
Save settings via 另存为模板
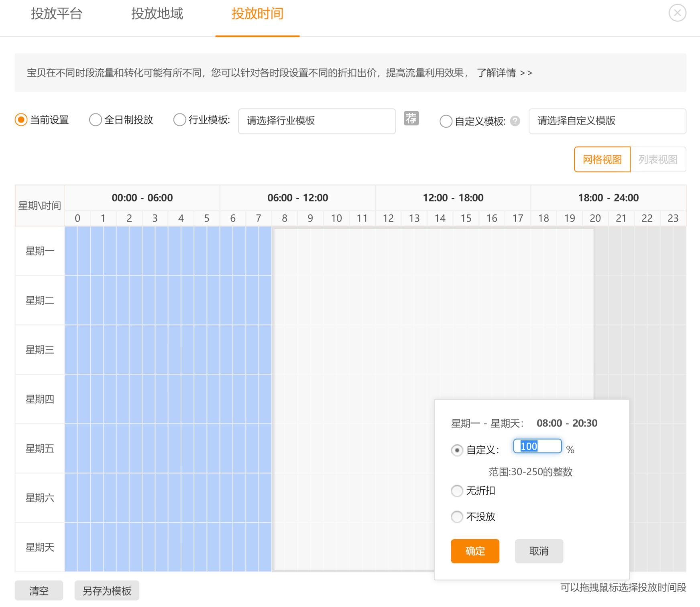(x=106, y=590)
